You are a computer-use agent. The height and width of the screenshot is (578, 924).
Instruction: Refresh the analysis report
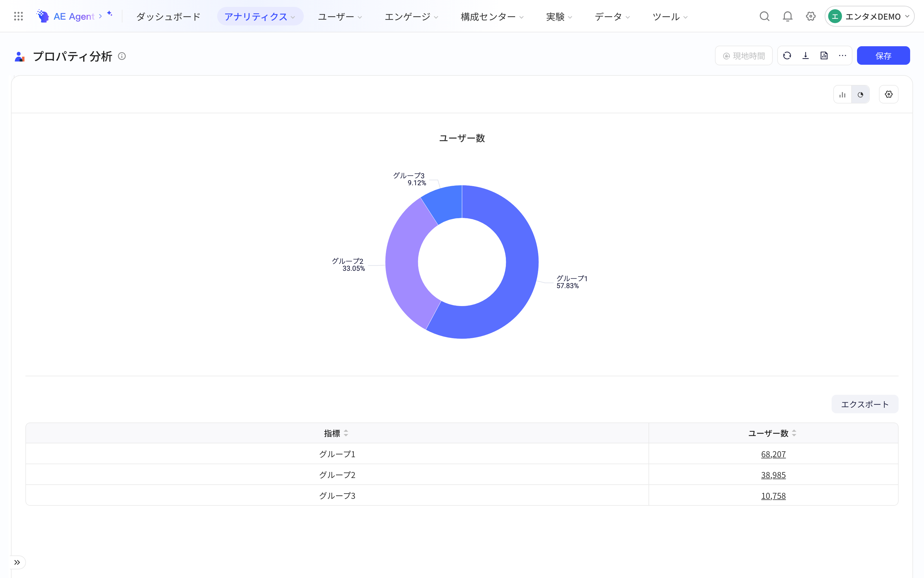pyautogui.click(x=787, y=56)
